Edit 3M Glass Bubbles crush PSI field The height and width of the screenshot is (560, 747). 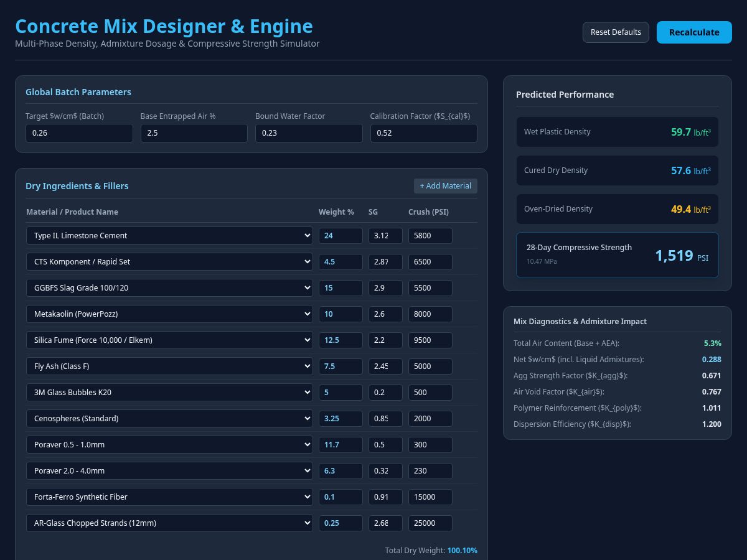pos(430,393)
